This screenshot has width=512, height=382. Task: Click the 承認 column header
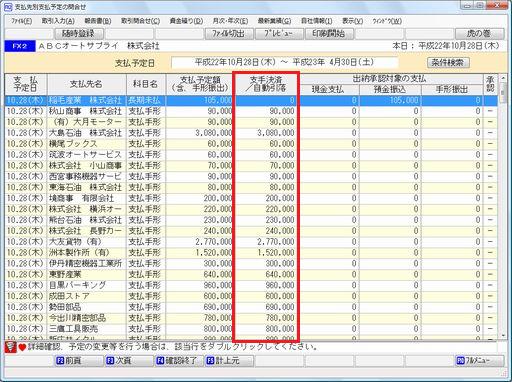tap(490, 84)
